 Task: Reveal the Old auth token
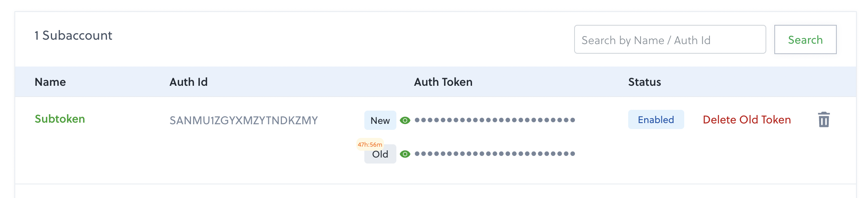click(x=405, y=154)
